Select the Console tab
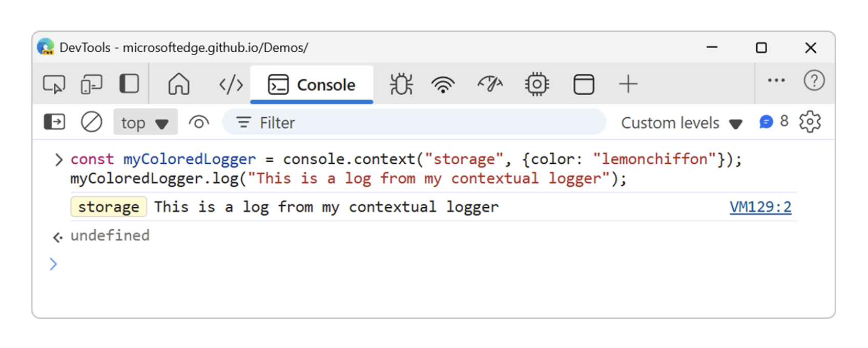This screenshot has height=348, width=868. (312, 84)
